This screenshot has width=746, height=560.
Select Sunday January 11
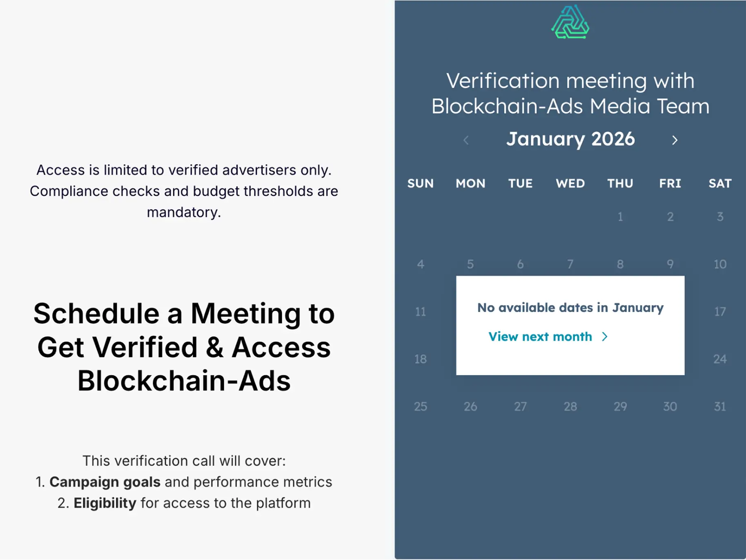421,312
